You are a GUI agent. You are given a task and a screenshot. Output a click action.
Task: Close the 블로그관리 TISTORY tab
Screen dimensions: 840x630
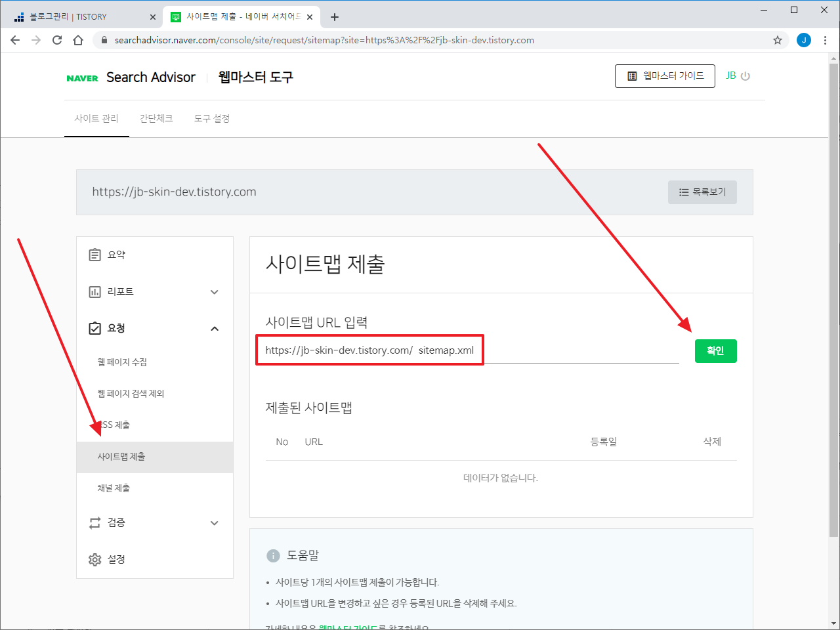tap(153, 17)
